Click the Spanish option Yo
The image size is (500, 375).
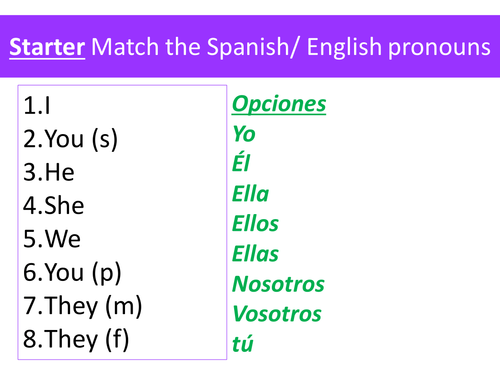[x=244, y=134]
